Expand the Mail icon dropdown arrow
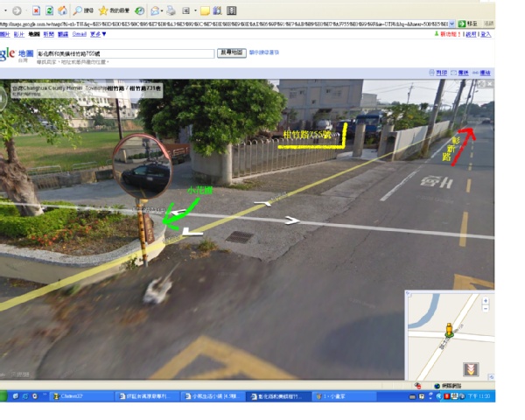This screenshot has height=420, width=525. click(163, 10)
